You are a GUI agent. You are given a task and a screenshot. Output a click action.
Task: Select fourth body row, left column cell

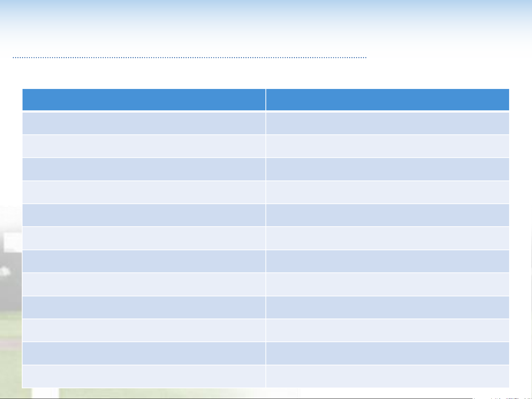(x=144, y=192)
